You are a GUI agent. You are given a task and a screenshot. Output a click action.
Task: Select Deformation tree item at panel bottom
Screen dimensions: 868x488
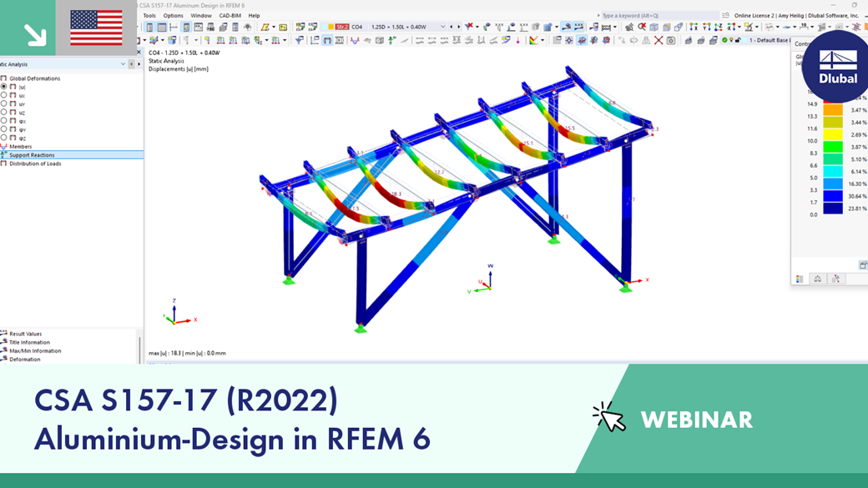pos(25,359)
